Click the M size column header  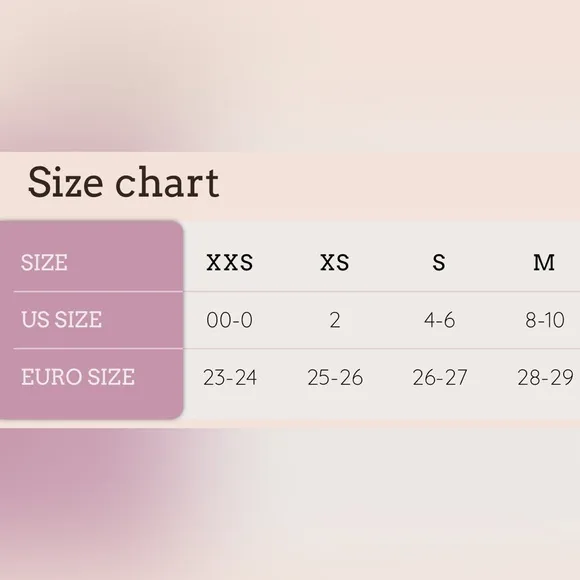(x=544, y=263)
